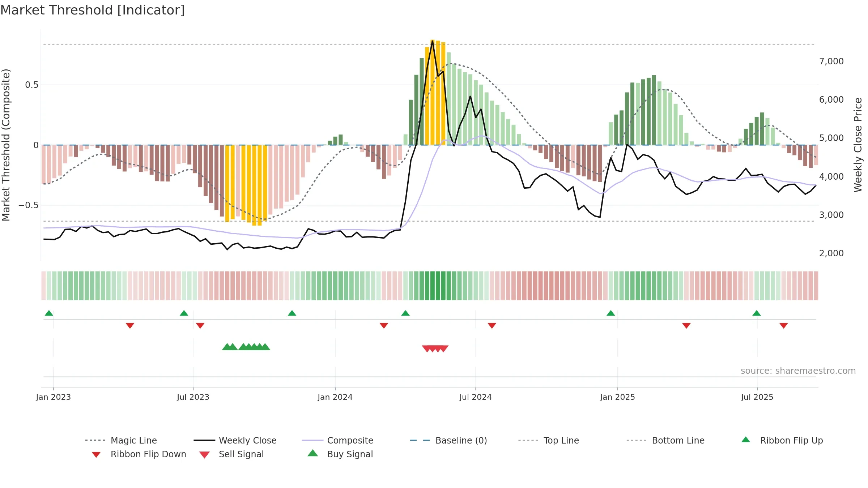Select the Ribbon Flip Down triangle just after Jul 2024
The height and width of the screenshot is (488, 868).
pyautogui.click(x=492, y=326)
